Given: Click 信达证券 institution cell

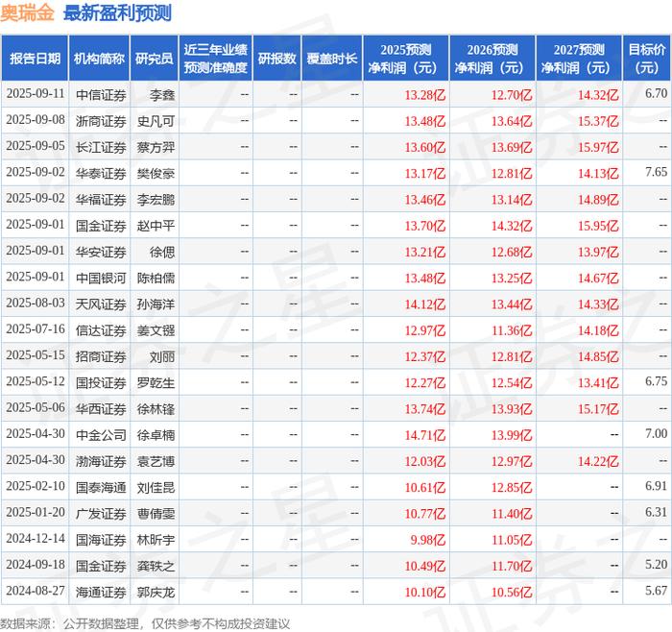Looking at the screenshot, I should (101, 330).
